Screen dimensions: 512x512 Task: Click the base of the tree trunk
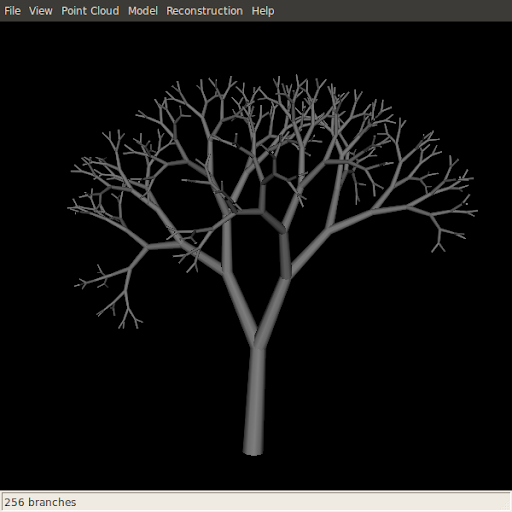pyautogui.click(x=254, y=448)
